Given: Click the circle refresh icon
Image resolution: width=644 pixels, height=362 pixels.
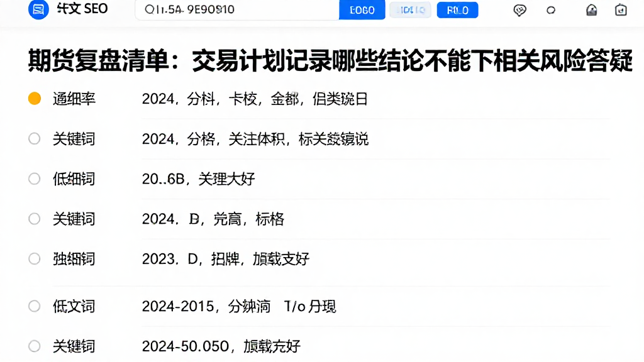Looking at the screenshot, I should (x=551, y=10).
